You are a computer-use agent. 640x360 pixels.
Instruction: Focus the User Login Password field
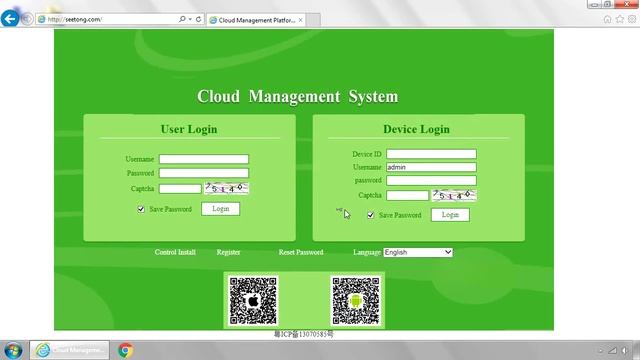[x=204, y=173]
